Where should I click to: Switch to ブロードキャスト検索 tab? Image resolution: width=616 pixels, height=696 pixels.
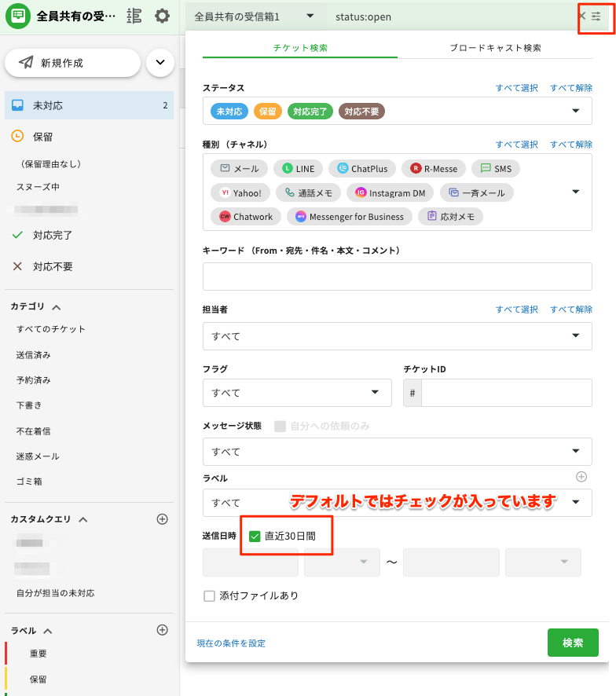495,48
